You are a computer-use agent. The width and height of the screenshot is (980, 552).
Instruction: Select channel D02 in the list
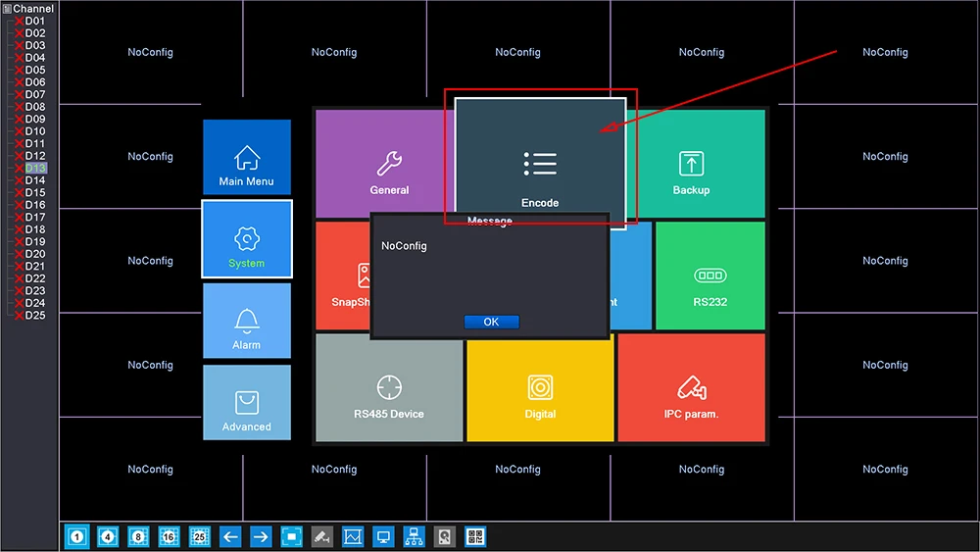(x=35, y=33)
